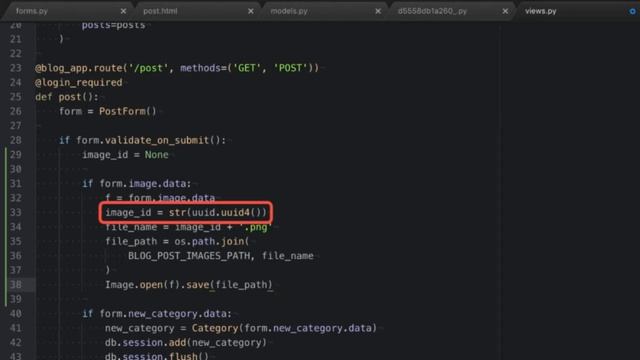Click line number 28 in gutter

click(16, 140)
